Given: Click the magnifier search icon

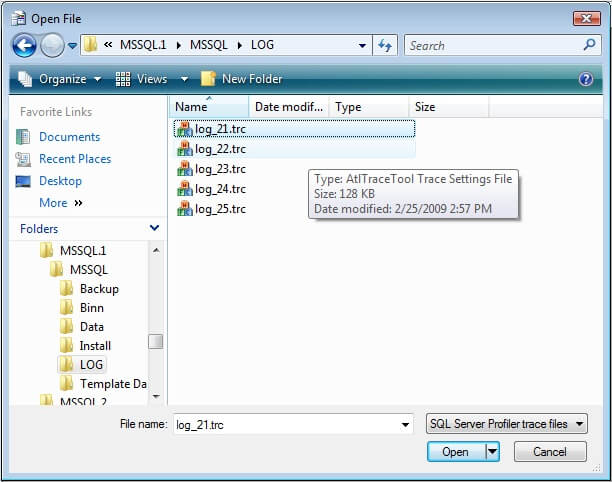Looking at the screenshot, I should pos(589,45).
